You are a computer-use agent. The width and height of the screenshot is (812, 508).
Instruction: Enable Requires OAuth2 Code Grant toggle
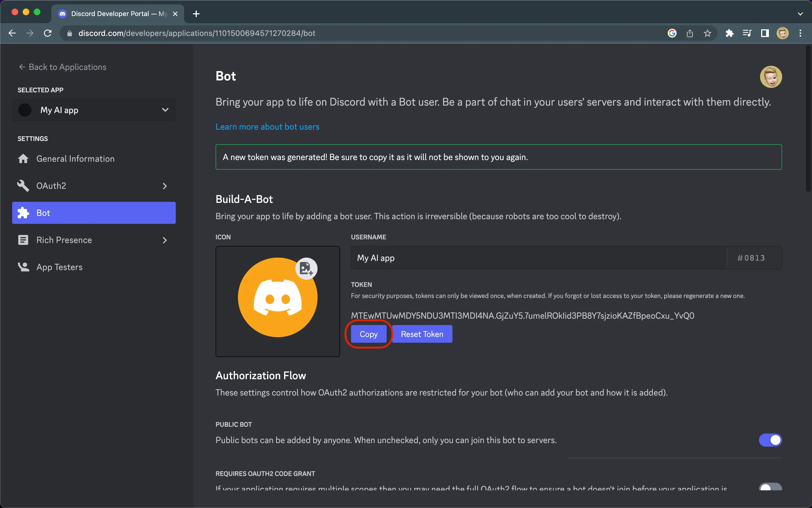click(x=770, y=487)
